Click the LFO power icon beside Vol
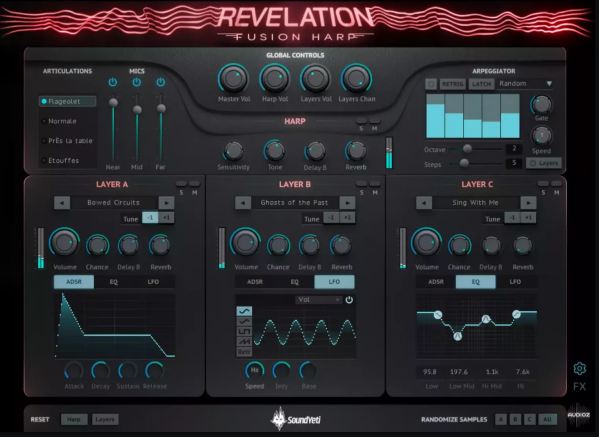The width and height of the screenshot is (599, 437). click(349, 300)
